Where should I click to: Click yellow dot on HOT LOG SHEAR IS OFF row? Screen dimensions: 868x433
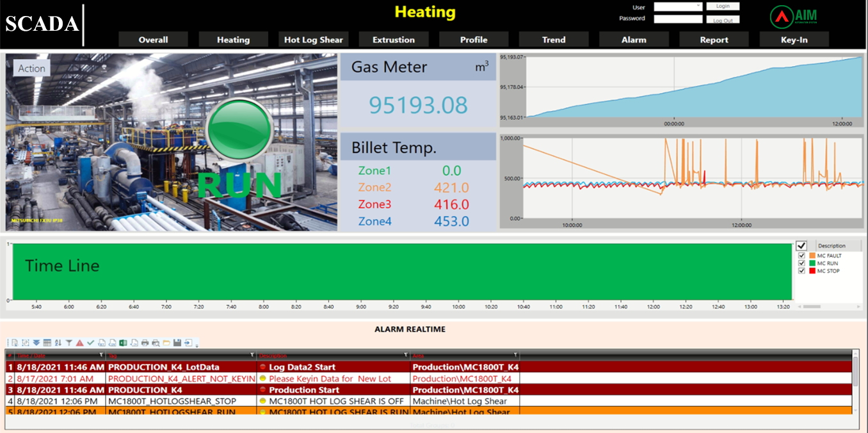[262, 401]
